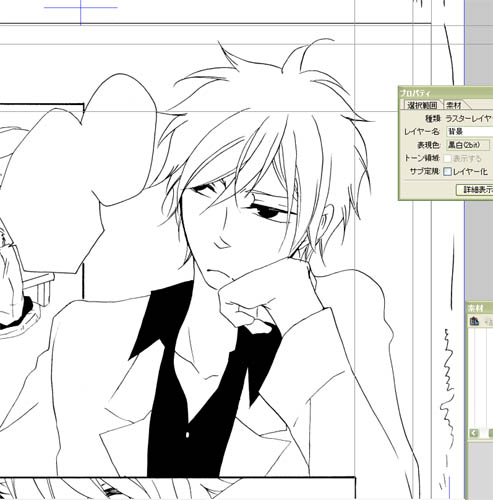
Task: Toggle the トーン領域 表示する checkbox
Action: [448, 158]
